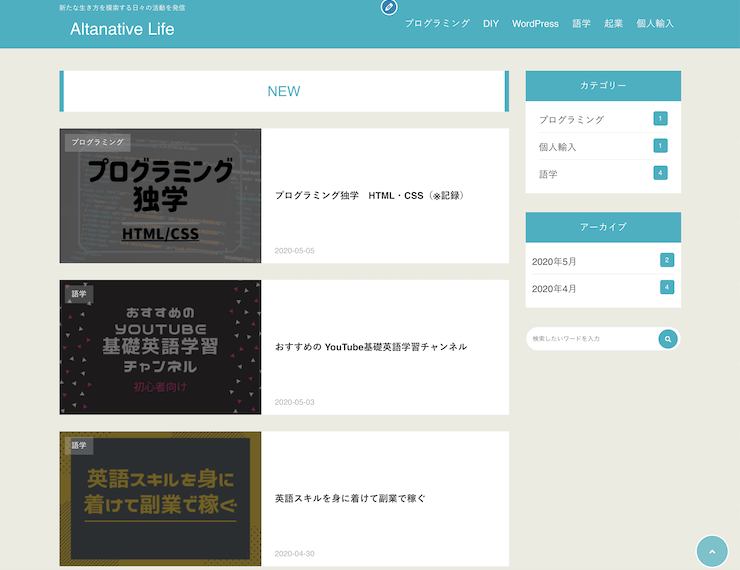Select WordPress in the top navigation
The height and width of the screenshot is (570, 740).
(535, 23)
